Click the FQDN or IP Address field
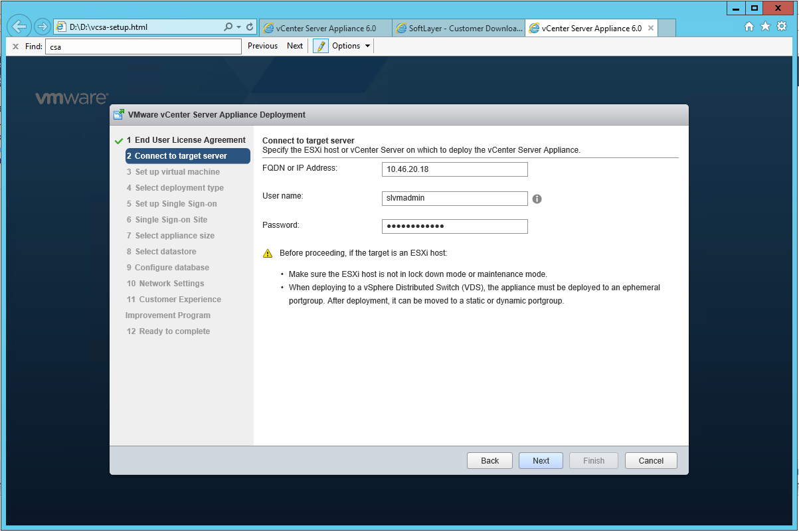The height and width of the screenshot is (532, 799). click(454, 169)
